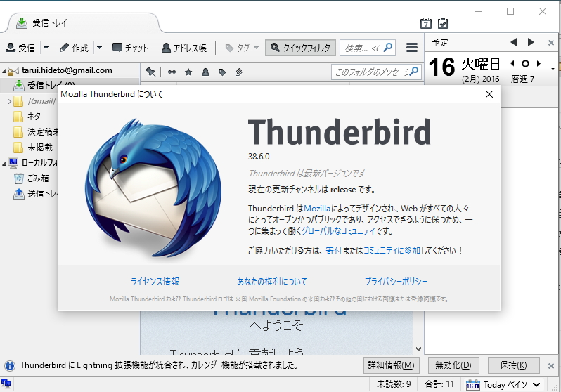Close the 予定 Today pane
561x392 pixels.
pos(551,43)
